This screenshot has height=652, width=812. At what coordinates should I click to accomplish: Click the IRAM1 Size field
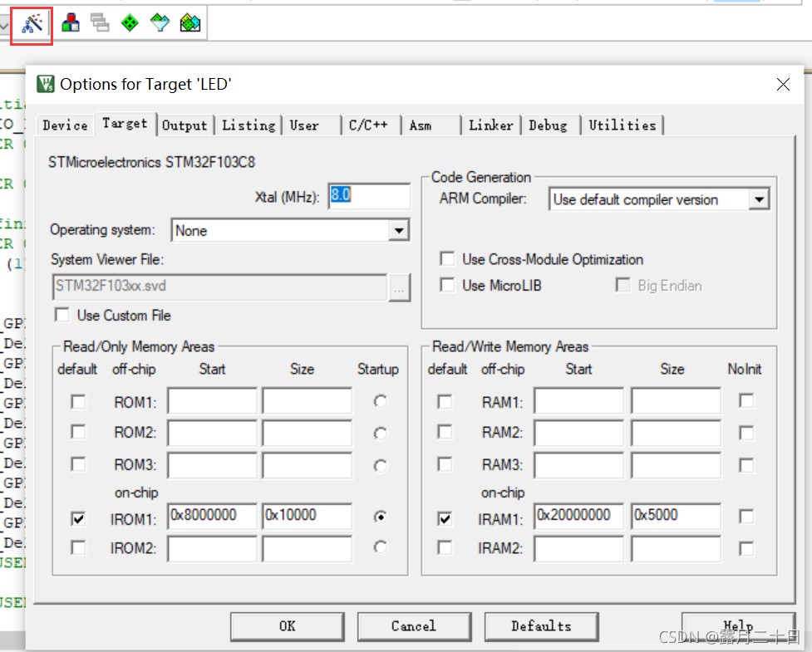tap(676, 516)
